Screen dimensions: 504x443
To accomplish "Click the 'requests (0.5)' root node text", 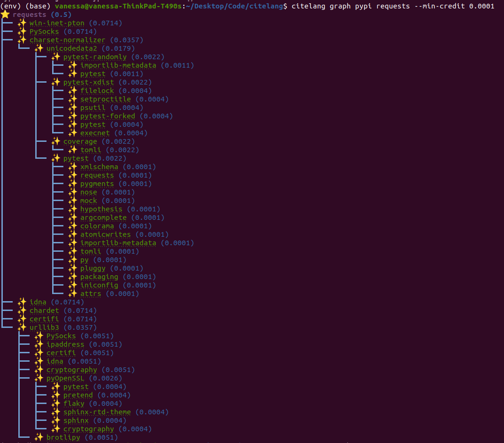I will [x=42, y=15].
